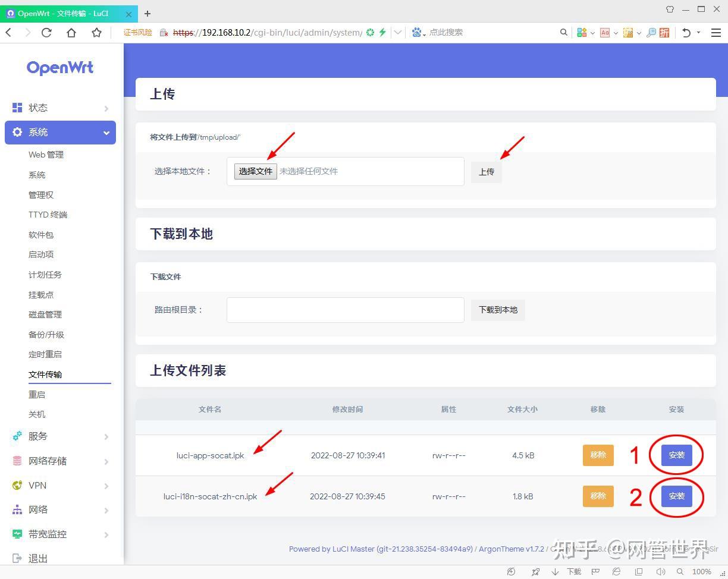Expand the 状态 sidebar menu
Viewport: 728px width, 579px height.
60,108
